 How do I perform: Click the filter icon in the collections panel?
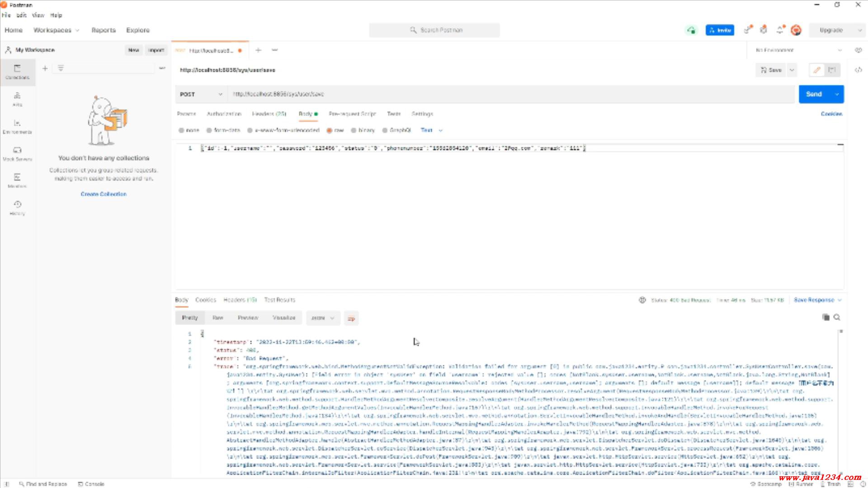tap(61, 68)
